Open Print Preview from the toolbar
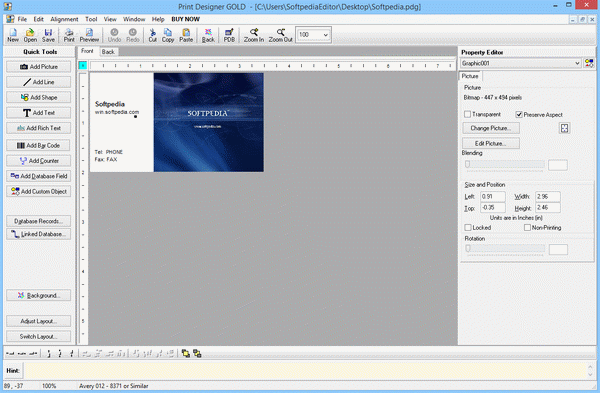Screen dimensions: 600x393 pyautogui.click(x=89, y=35)
